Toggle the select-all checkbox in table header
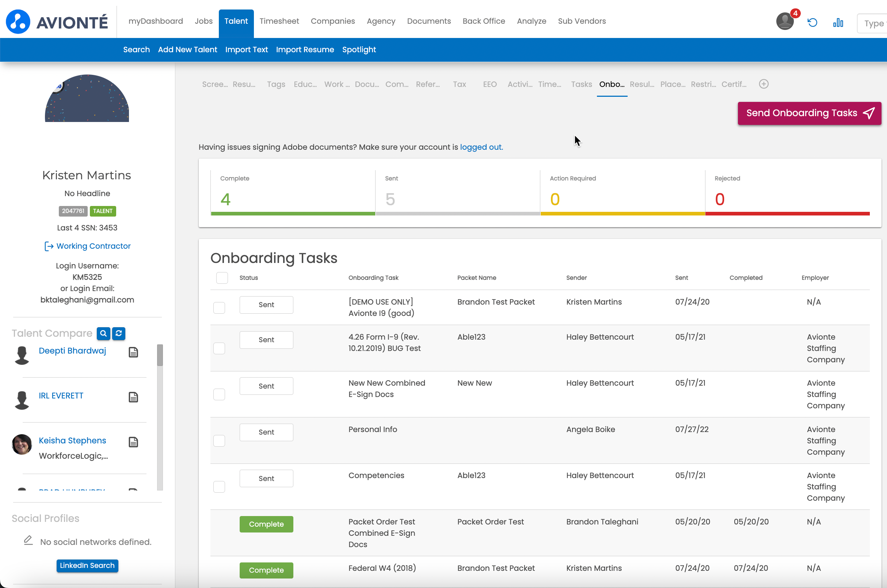This screenshot has width=887, height=588. (x=222, y=278)
